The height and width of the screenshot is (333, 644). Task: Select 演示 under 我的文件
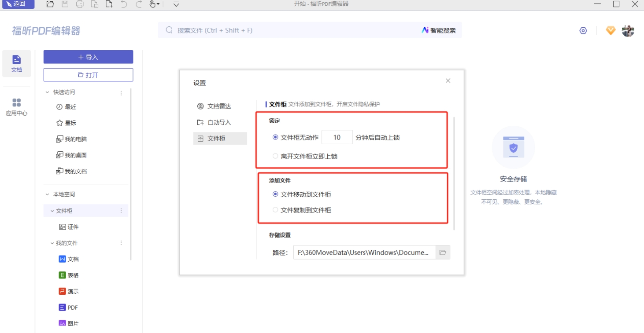pos(69,291)
